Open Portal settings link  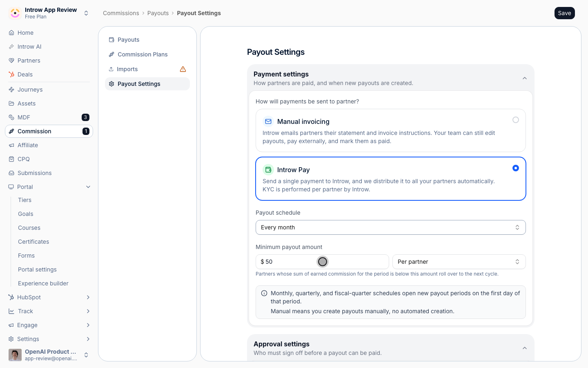37,269
